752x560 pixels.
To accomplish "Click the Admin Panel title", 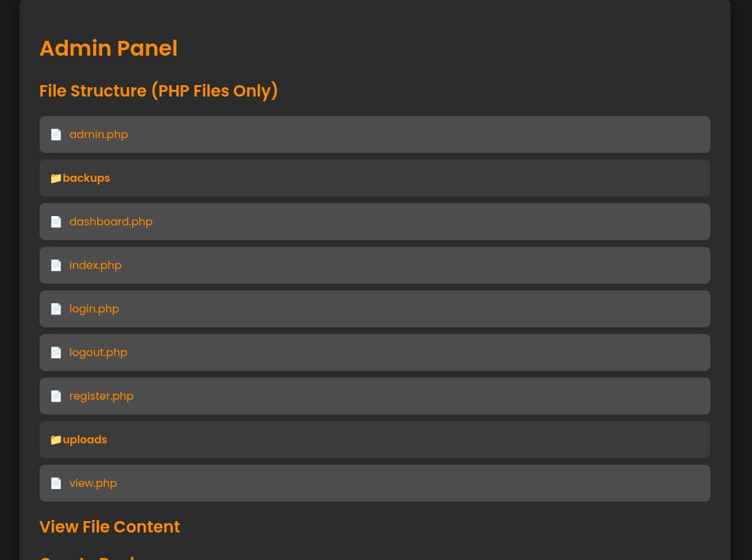I will pos(109,48).
